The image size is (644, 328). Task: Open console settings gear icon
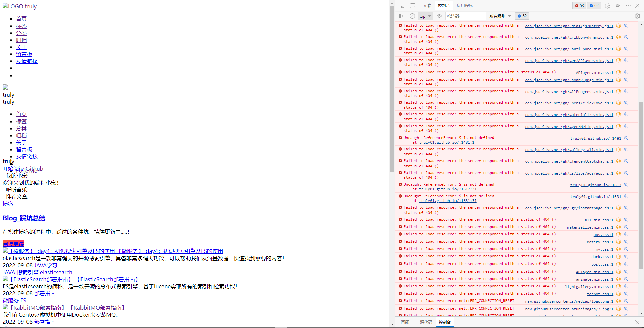click(637, 16)
